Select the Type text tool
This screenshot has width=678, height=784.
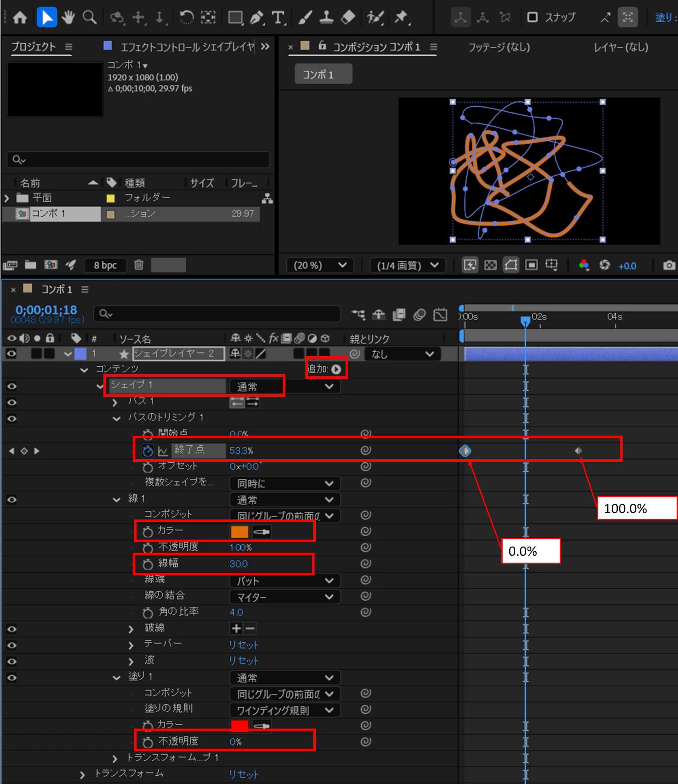tap(278, 17)
